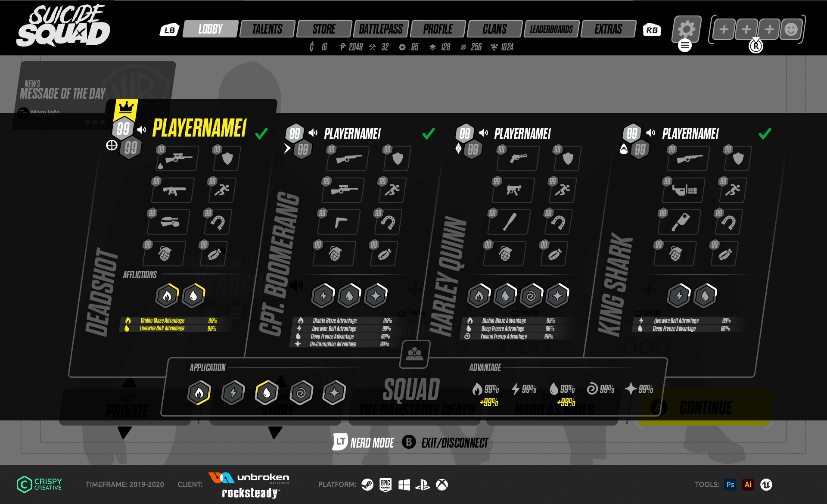Click Cpt. Boomerang's de-corruption star badge
This screenshot has height=504, width=827.
tap(376, 296)
